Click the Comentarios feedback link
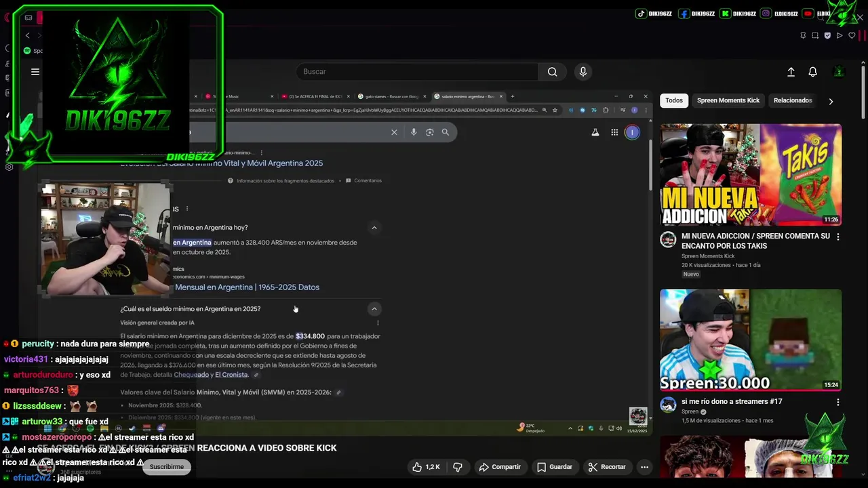Image resolution: width=868 pixels, height=488 pixels. [x=363, y=181]
